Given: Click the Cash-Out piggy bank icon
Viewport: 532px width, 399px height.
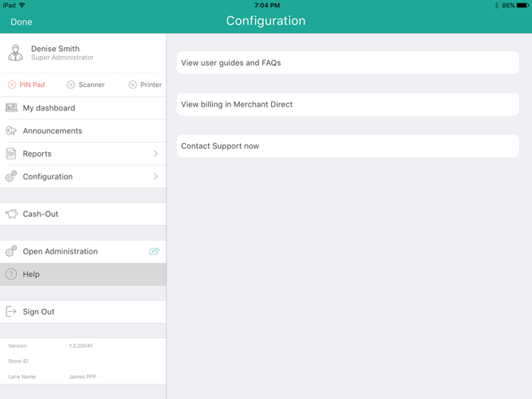Looking at the screenshot, I should click(x=11, y=214).
